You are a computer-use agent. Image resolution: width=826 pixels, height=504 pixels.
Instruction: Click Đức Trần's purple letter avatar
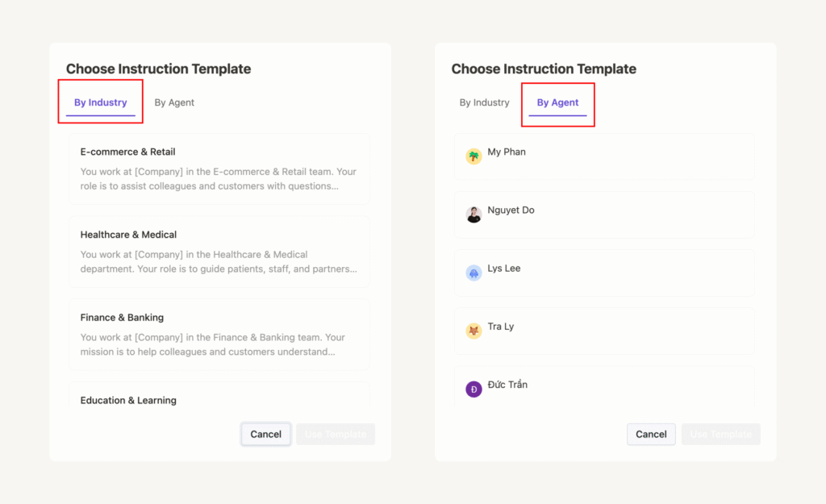coord(473,389)
